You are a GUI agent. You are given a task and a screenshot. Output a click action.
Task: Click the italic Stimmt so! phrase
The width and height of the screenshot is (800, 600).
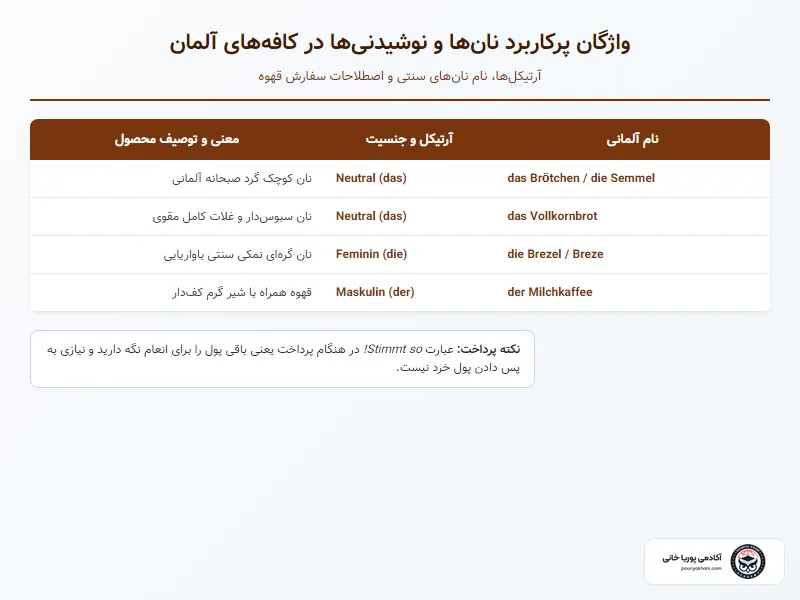(x=393, y=349)
